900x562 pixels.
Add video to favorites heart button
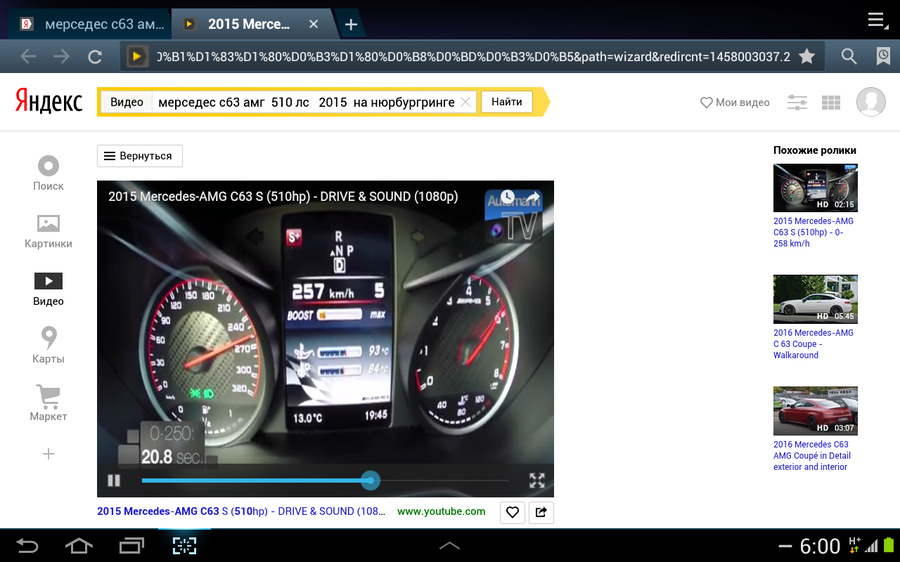[x=513, y=512]
